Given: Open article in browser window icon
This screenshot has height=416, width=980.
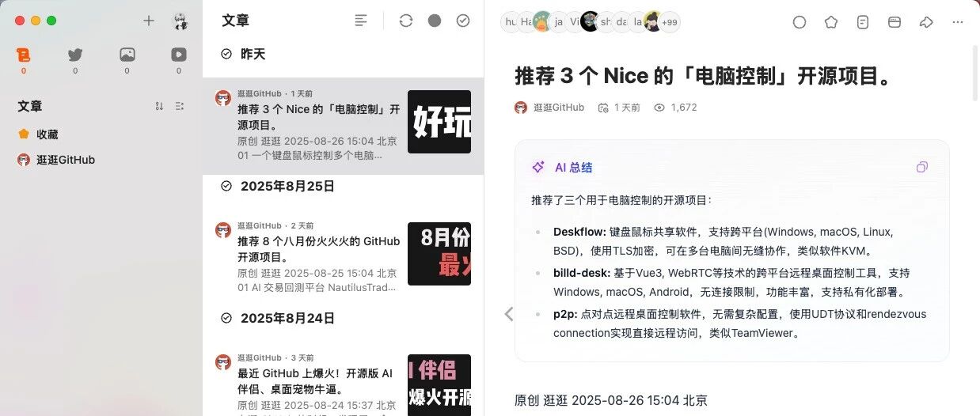Looking at the screenshot, I should pyautogui.click(x=895, y=22).
